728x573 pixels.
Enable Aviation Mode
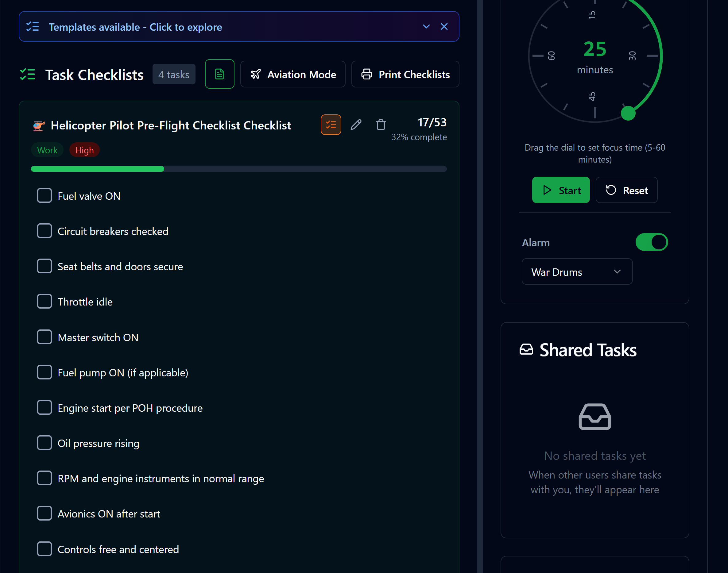[x=292, y=74]
